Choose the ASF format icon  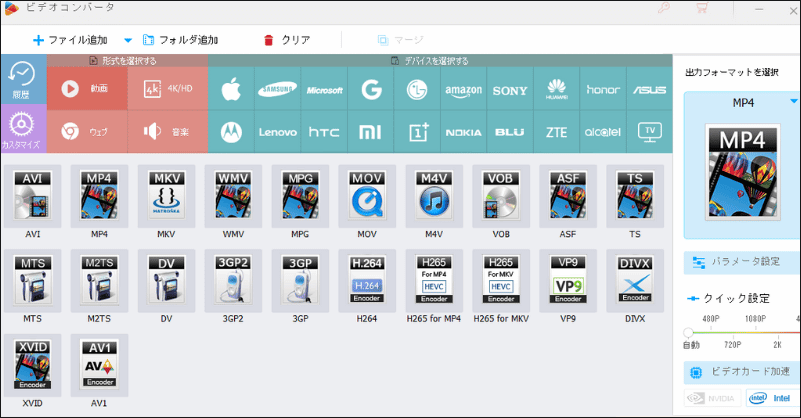pos(568,196)
